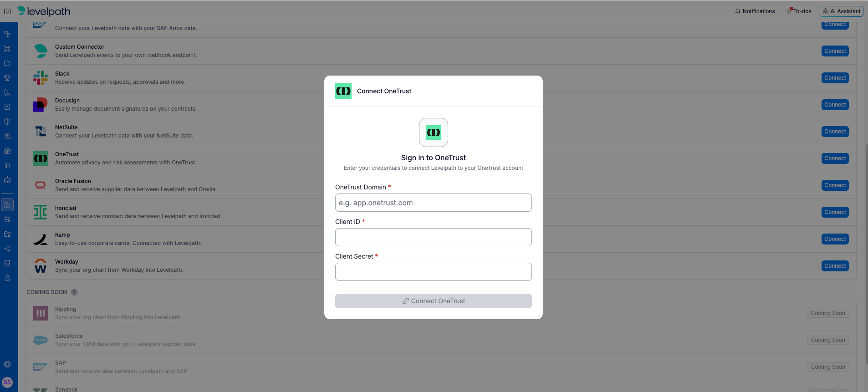Click the "NetSuite" integration name
This screenshot has height=392, width=868.
(x=66, y=127)
